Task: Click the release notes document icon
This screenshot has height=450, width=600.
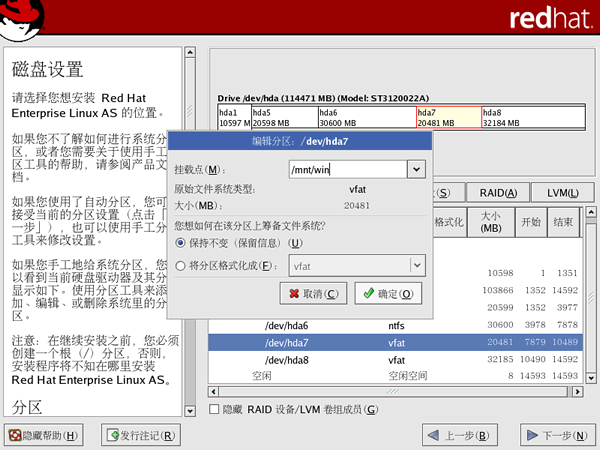Action: 113,435
